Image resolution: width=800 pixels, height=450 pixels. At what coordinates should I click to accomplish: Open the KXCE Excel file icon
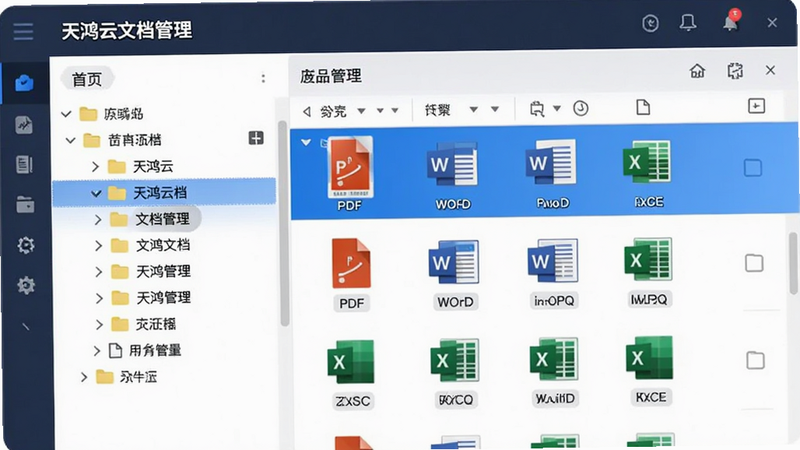coord(649,358)
